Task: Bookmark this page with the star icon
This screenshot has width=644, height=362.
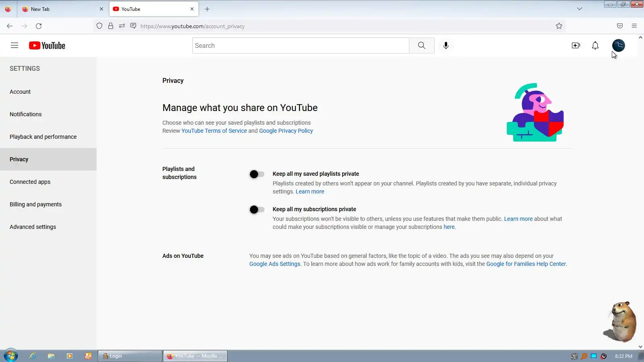Action: (x=559, y=26)
